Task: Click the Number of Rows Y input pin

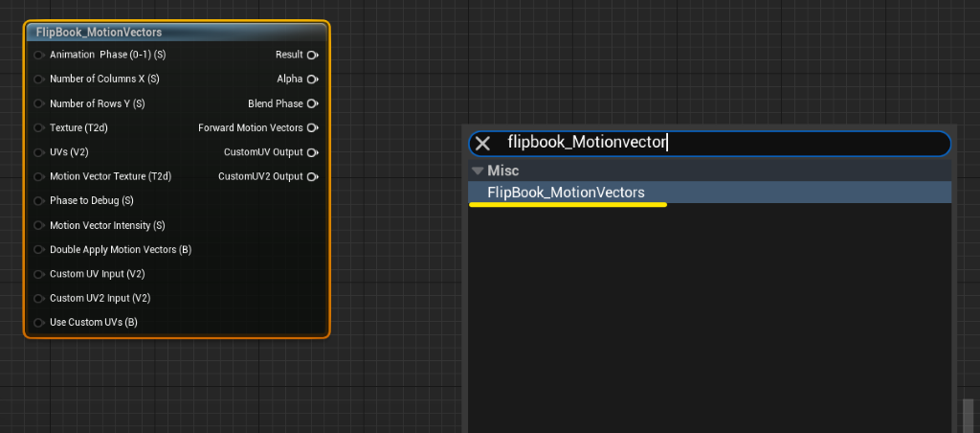Action: (38, 103)
